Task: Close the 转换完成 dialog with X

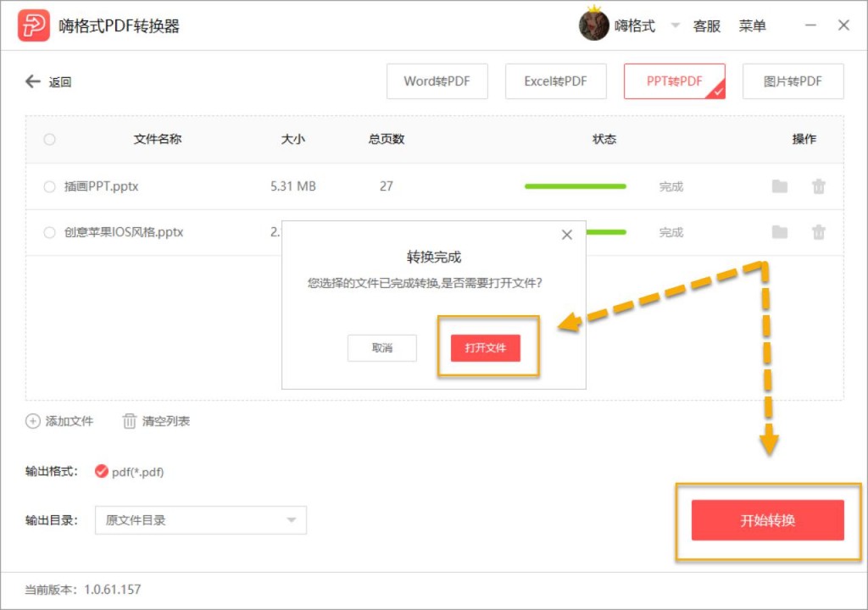Action: (567, 235)
